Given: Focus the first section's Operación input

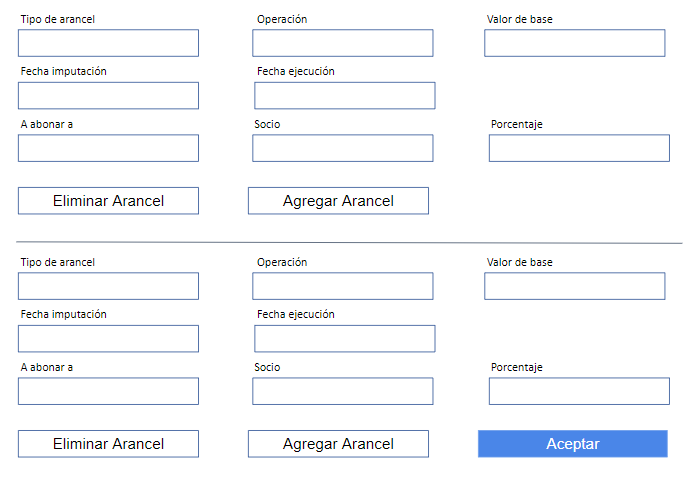Looking at the screenshot, I should pyautogui.click(x=342, y=43).
